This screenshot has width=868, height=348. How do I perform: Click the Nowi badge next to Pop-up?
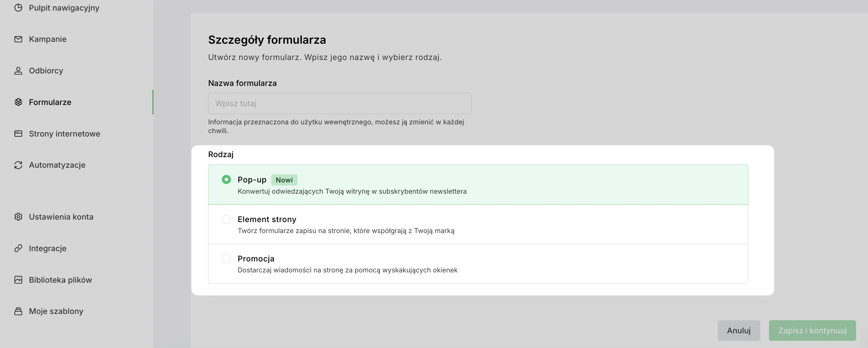[x=284, y=180]
